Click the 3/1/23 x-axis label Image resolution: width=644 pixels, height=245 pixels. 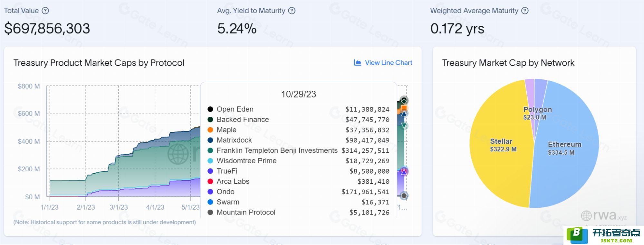(x=119, y=207)
